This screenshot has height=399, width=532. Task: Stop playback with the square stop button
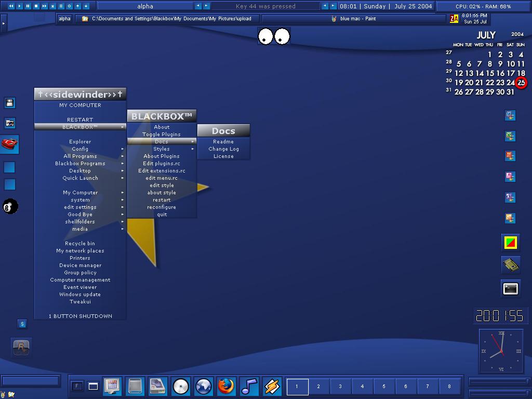tap(36, 6)
